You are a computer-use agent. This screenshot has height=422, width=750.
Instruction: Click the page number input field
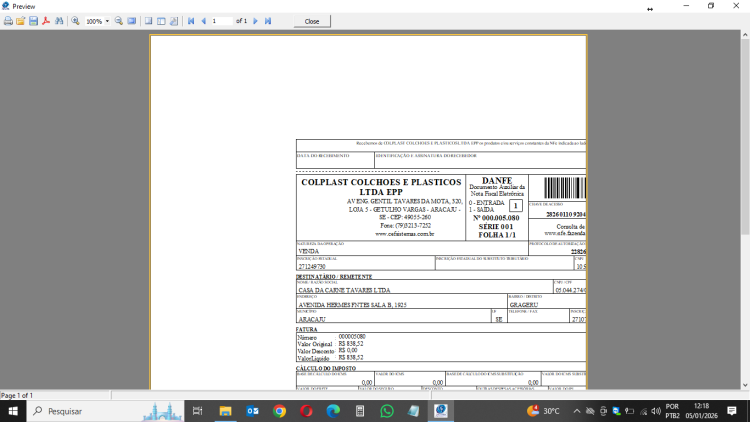pyautogui.click(x=222, y=21)
